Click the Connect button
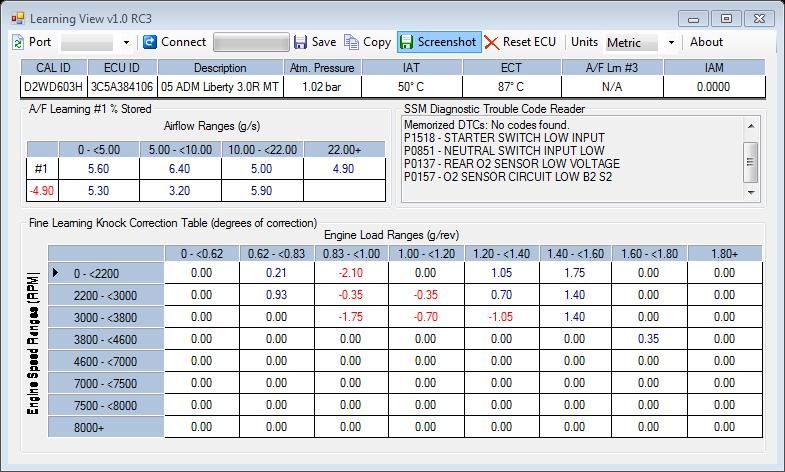 [174, 42]
